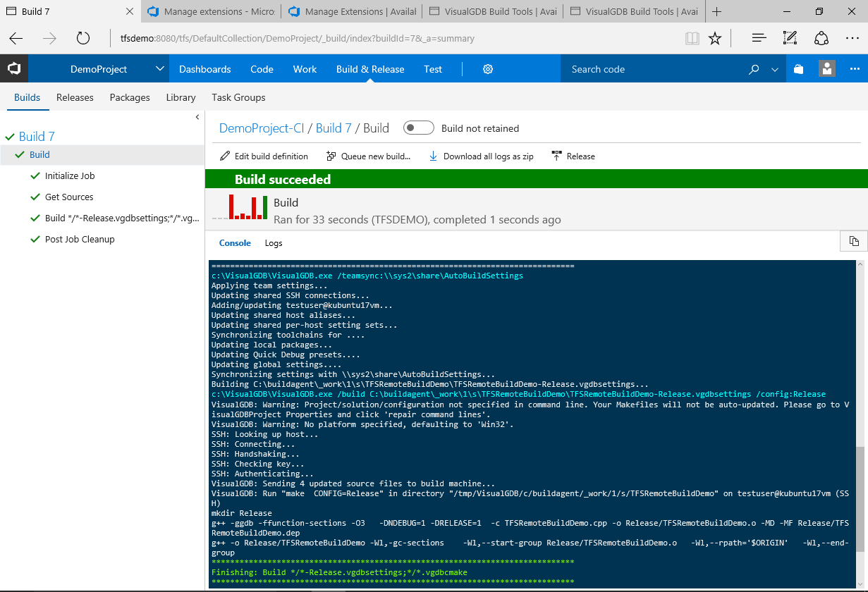The image size is (868, 592).
Task: Open browser More actions menu
Action: pos(852,39)
